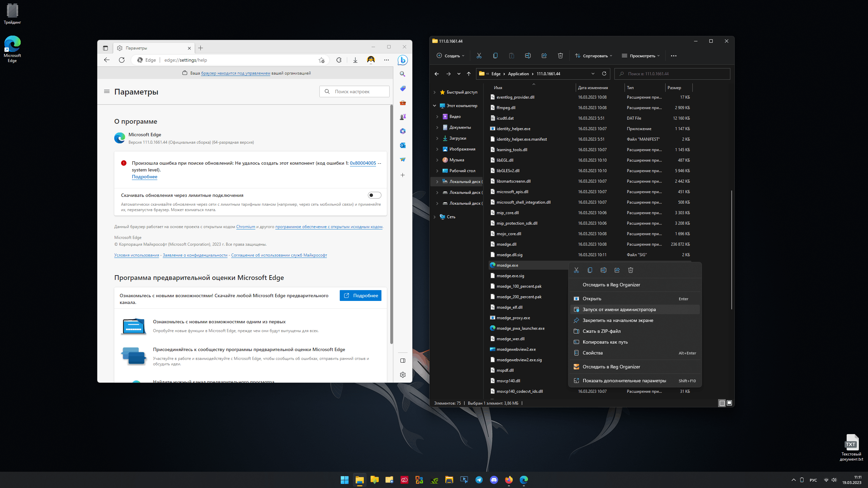Image resolution: width=868 pixels, height=488 pixels.
Task: Open the Сортировать dropdown
Action: click(x=593, y=56)
